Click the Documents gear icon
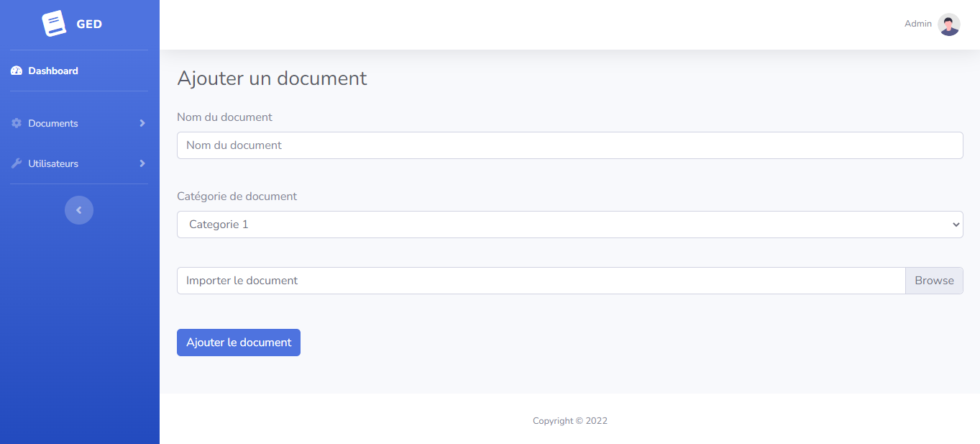This screenshot has height=444, width=980. click(17, 124)
